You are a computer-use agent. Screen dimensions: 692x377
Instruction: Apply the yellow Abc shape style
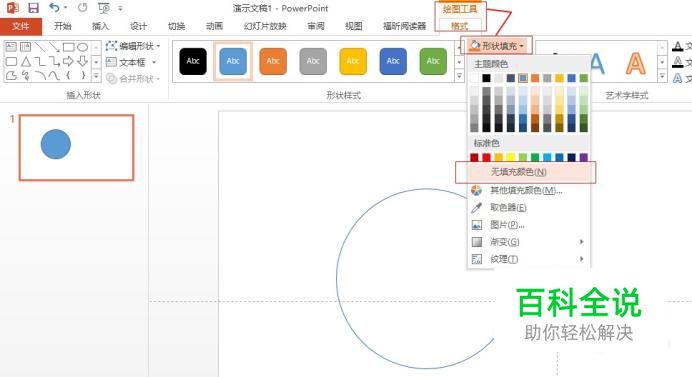(353, 61)
